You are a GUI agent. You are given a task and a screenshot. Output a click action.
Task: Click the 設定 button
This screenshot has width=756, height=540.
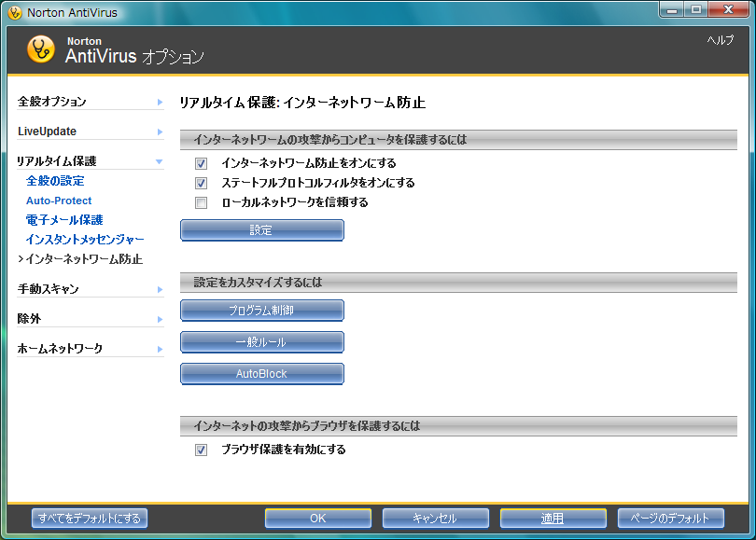click(261, 230)
